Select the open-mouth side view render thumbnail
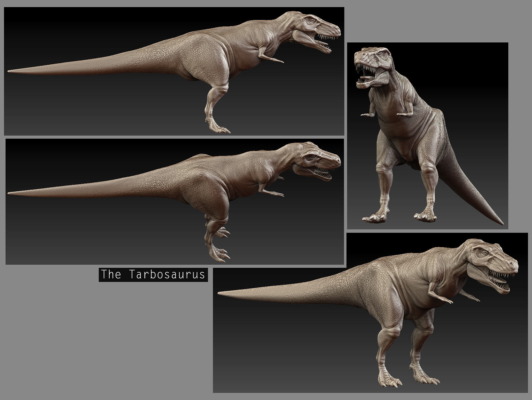The height and width of the screenshot is (400, 532). click(174, 71)
